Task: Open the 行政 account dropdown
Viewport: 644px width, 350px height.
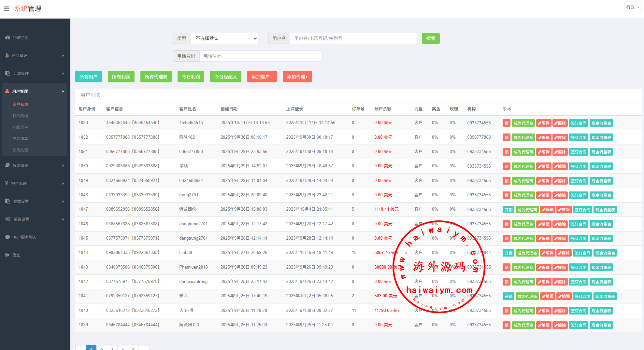Action: (632, 7)
